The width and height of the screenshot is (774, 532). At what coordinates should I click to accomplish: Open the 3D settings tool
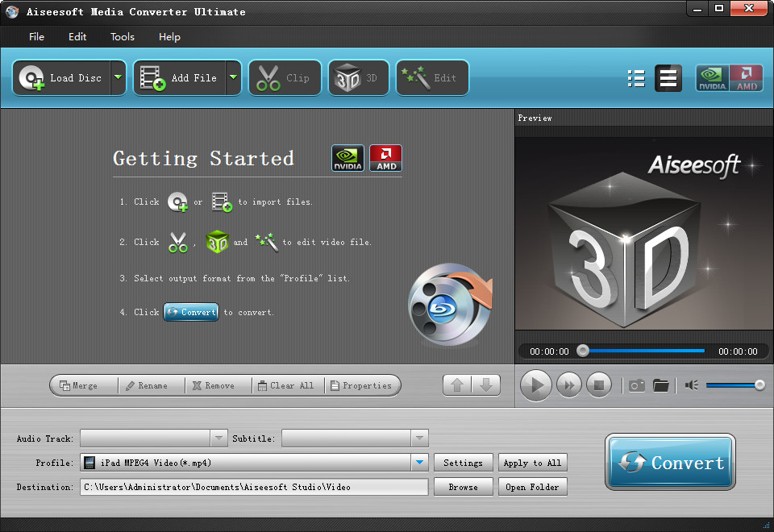click(358, 78)
